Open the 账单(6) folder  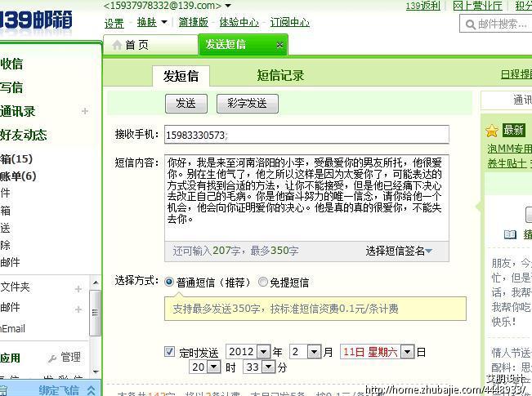(x=18, y=176)
